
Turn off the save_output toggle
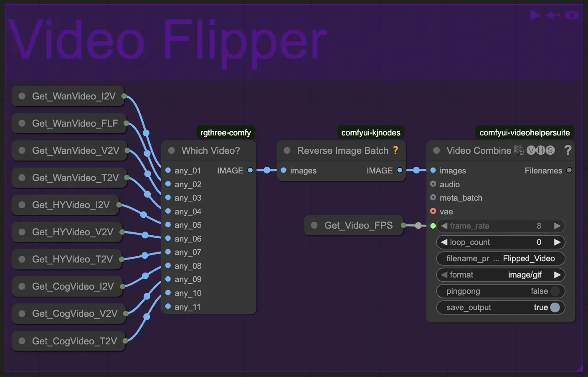point(555,308)
